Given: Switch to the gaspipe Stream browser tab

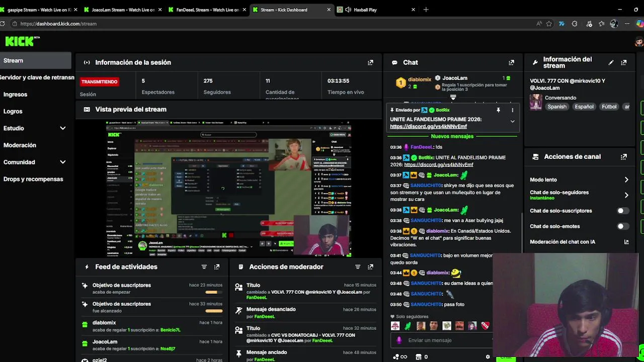Looking at the screenshot, I should point(39,10).
